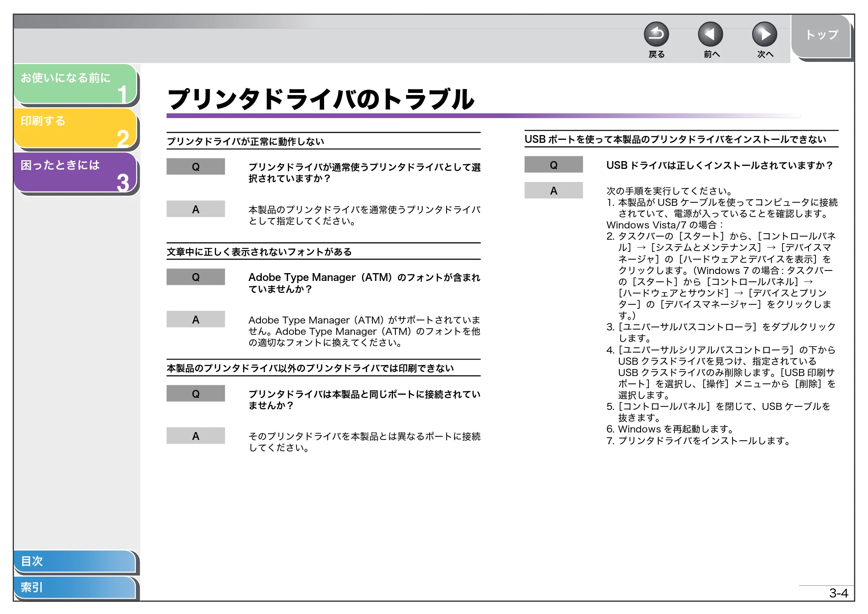
Task: Open the 目次 contents button
Action: point(75,561)
